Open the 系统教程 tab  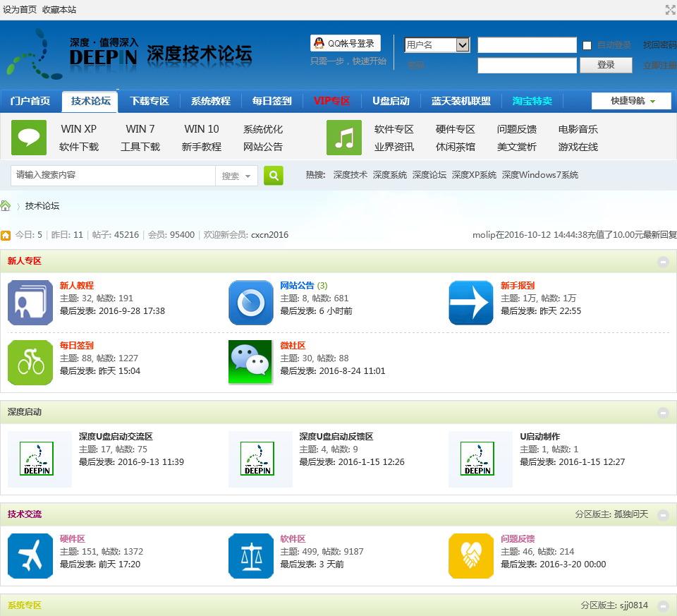(211, 101)
